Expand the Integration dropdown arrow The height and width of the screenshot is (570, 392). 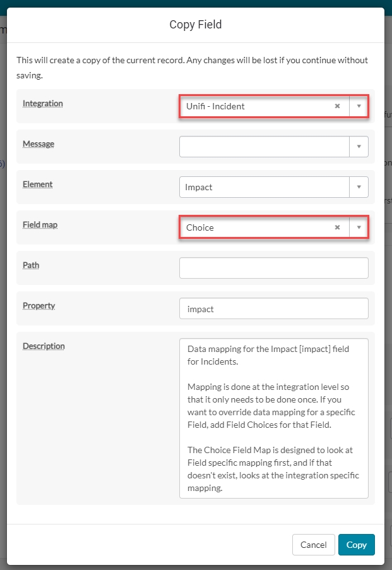359,106
